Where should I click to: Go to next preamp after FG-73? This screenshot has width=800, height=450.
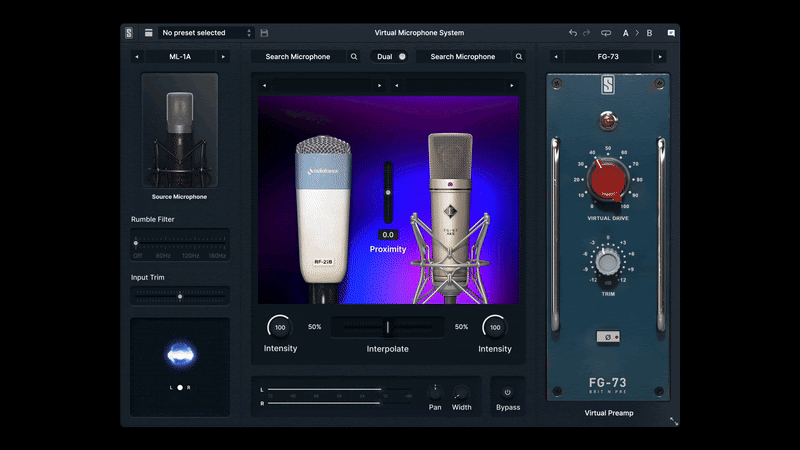tap(660, 57)
